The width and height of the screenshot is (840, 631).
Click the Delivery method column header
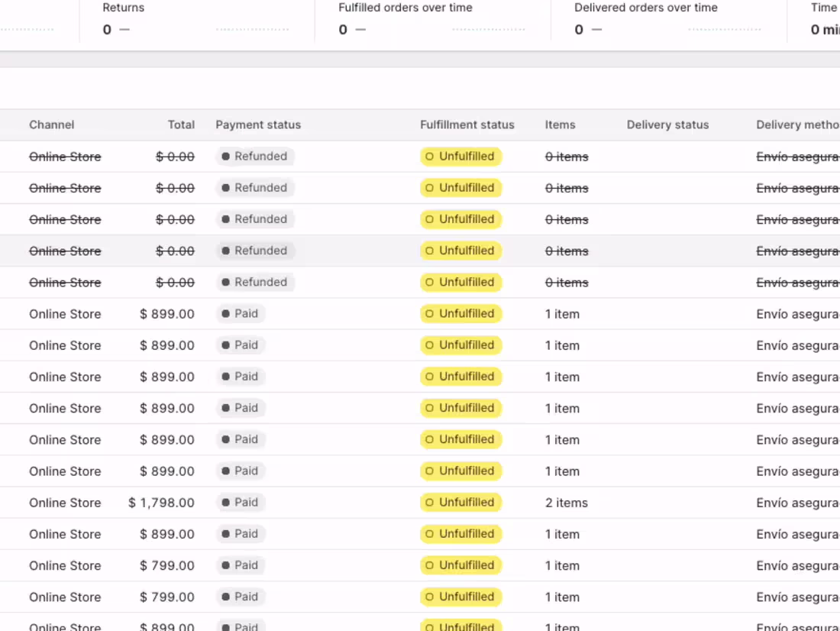tap(797, 125)
